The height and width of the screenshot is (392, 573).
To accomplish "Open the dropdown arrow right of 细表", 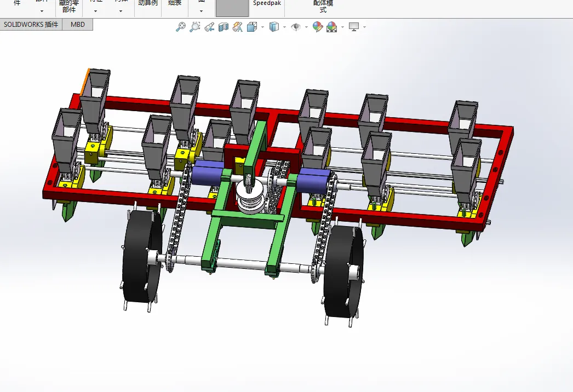I will [x=201, y=11].
